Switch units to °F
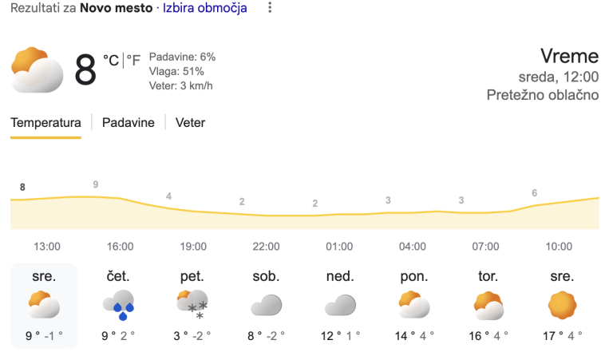 [134, 61]
